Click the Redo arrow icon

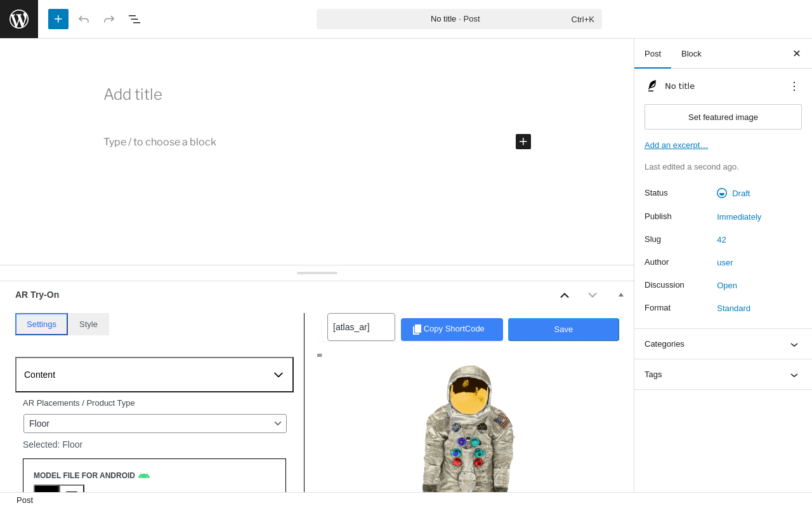coord(109,19)
